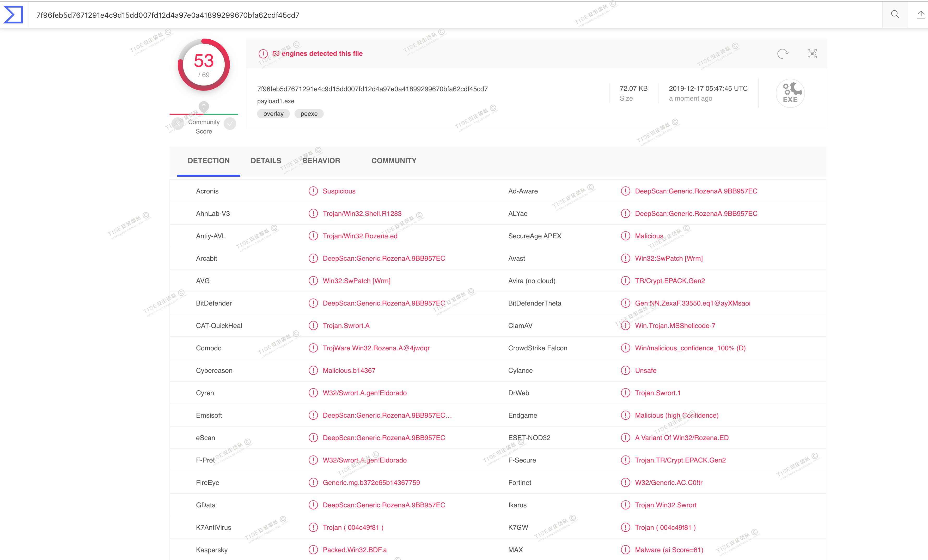Click the 53/69 detection score gauge
Image resolution: width=928 pixels, height=560 pixels.
tap(204, 65)
